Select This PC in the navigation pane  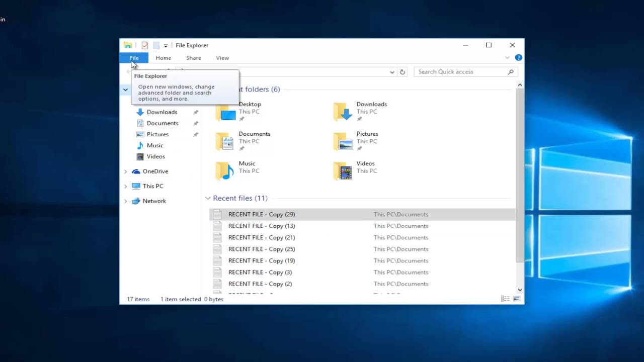(x=153, y=186)
